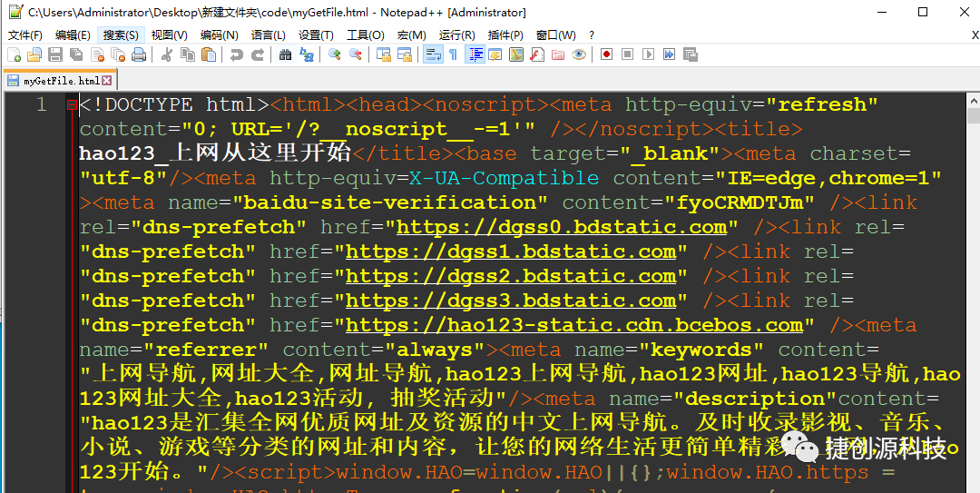
Task: Click the Cut scissors icon
Action: pos(166,54)
